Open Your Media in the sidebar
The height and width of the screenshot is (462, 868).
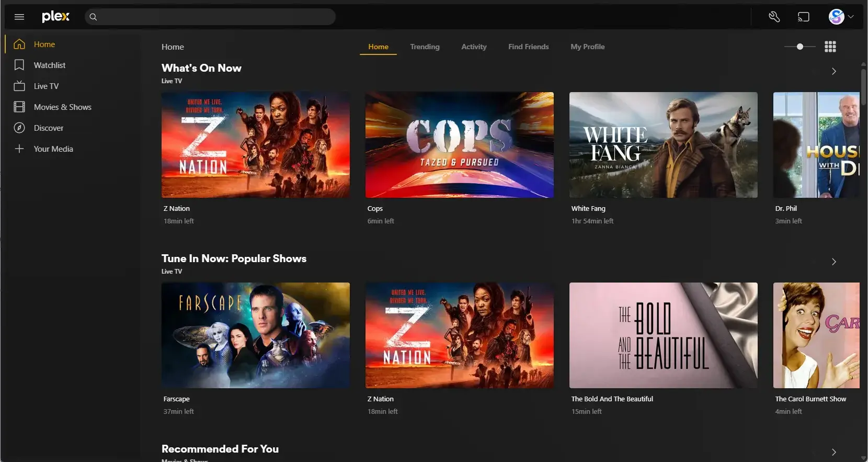(53, 149)
